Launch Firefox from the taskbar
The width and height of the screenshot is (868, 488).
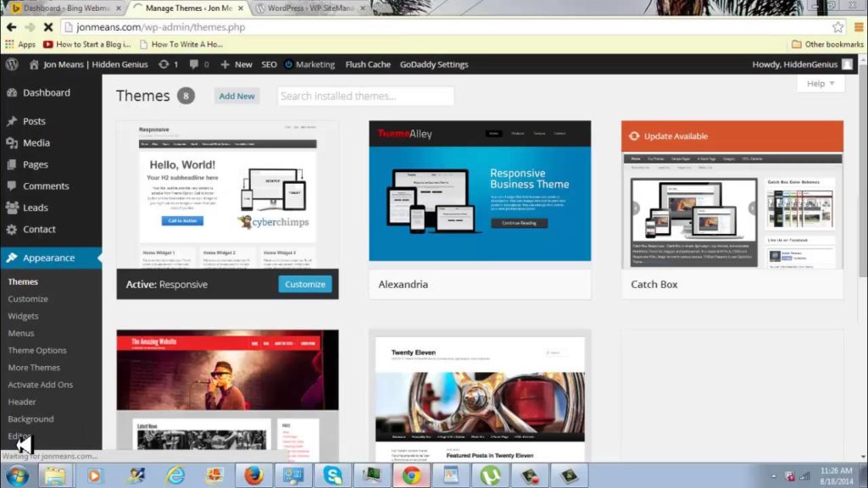(253, 476)
